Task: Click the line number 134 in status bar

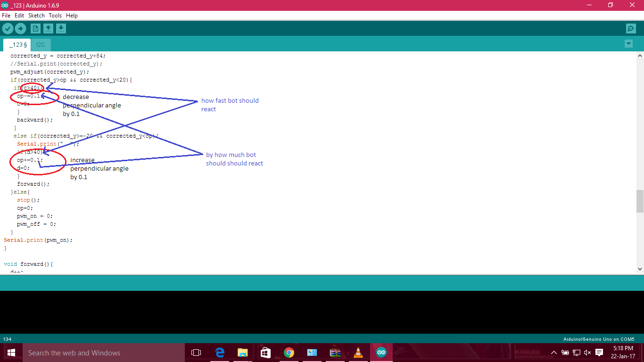Action: (x=8, y=339)
